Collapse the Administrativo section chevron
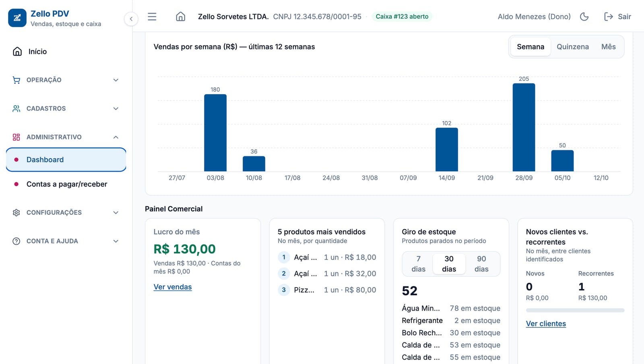644x364 pixels. [116, 137]
